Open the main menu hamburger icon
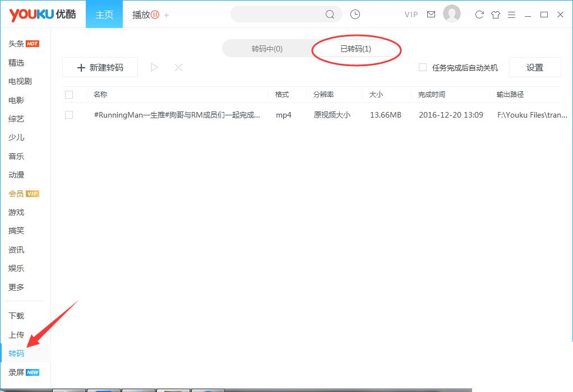573x392 pixels. point(511,15)
